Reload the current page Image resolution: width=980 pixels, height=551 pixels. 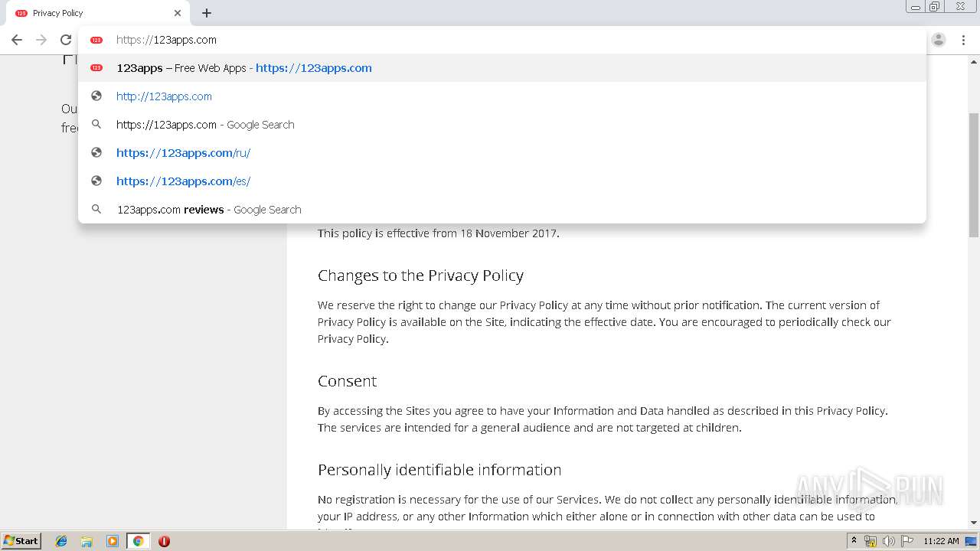(66, 40)
